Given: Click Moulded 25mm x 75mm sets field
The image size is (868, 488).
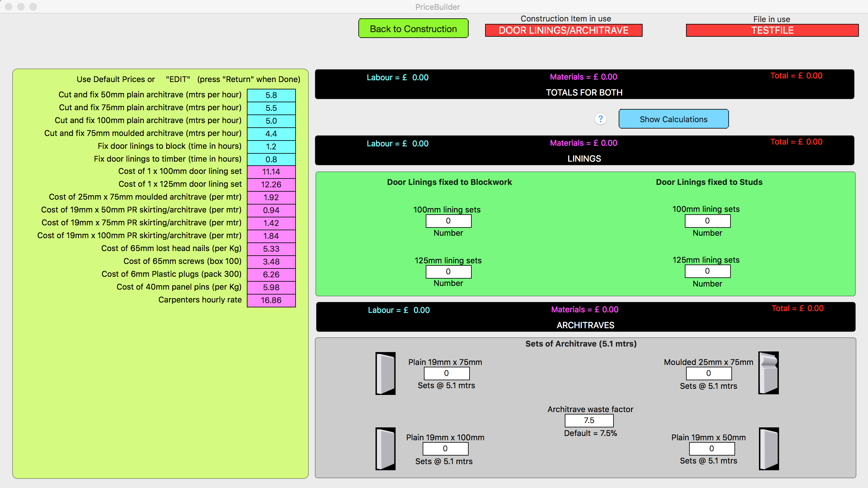Looking at the screenshot, I should click(709, 373).
